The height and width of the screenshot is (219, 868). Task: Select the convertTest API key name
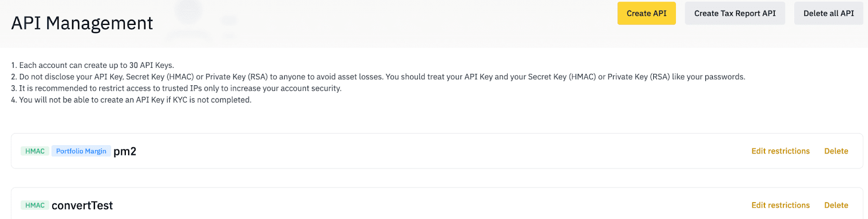(82, 205)
